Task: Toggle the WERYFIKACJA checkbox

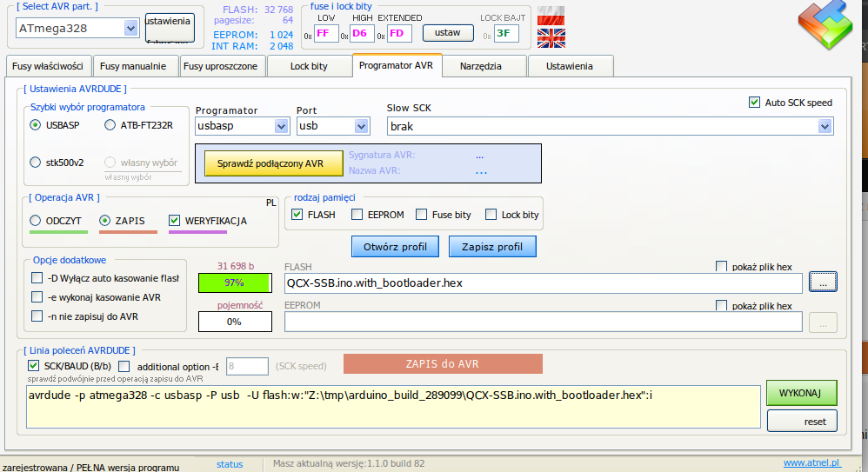Action: click(175, 221)
